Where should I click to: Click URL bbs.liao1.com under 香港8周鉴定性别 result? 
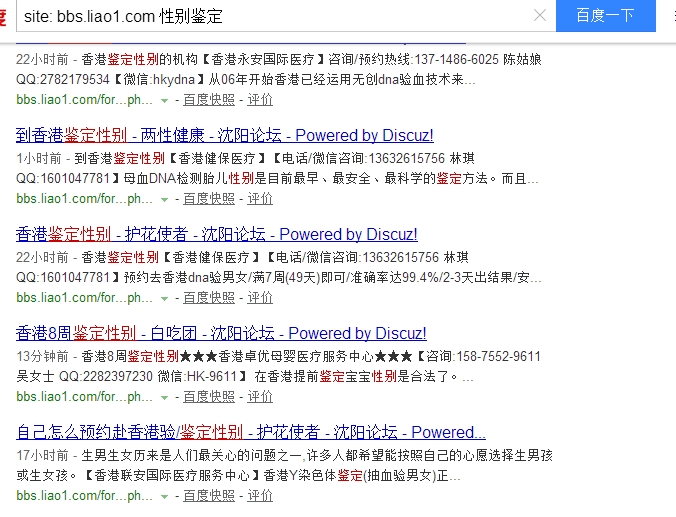click(x=84, y=397)
